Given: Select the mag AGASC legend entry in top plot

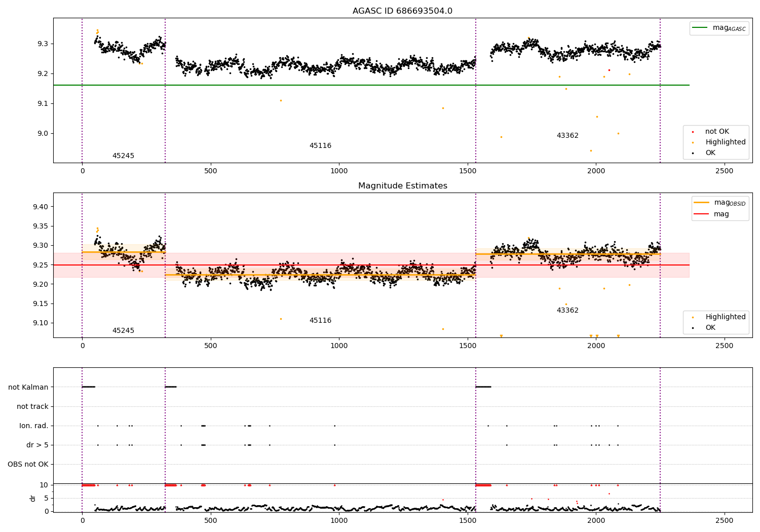Looking at the screenshot, I should (x=719, y=28).
